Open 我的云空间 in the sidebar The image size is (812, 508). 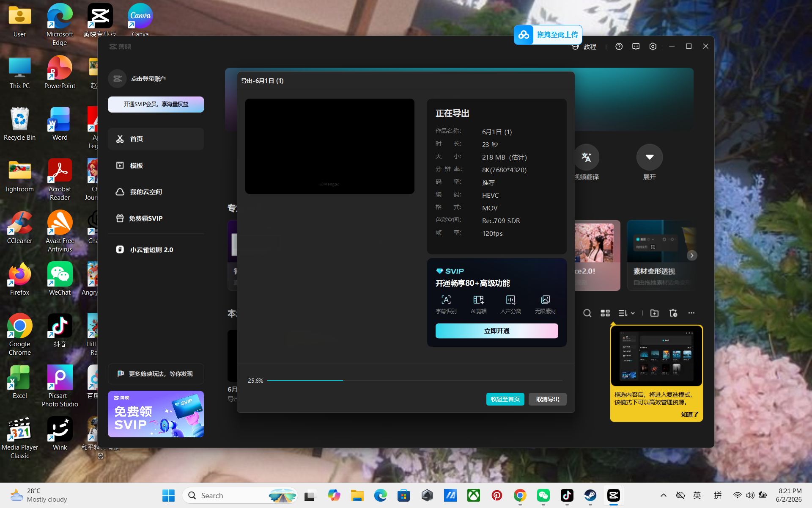point(156,192)
